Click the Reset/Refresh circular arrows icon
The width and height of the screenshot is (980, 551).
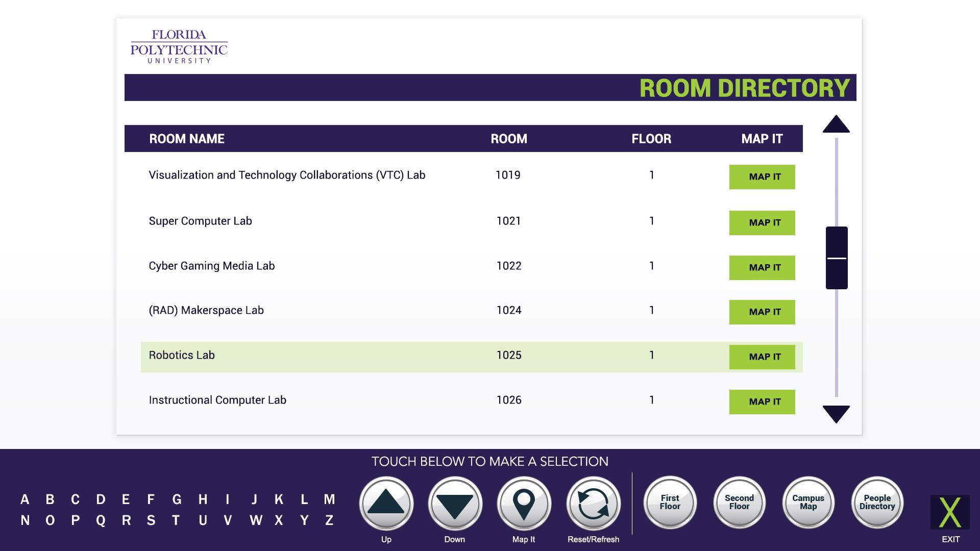tap(593, 504)
